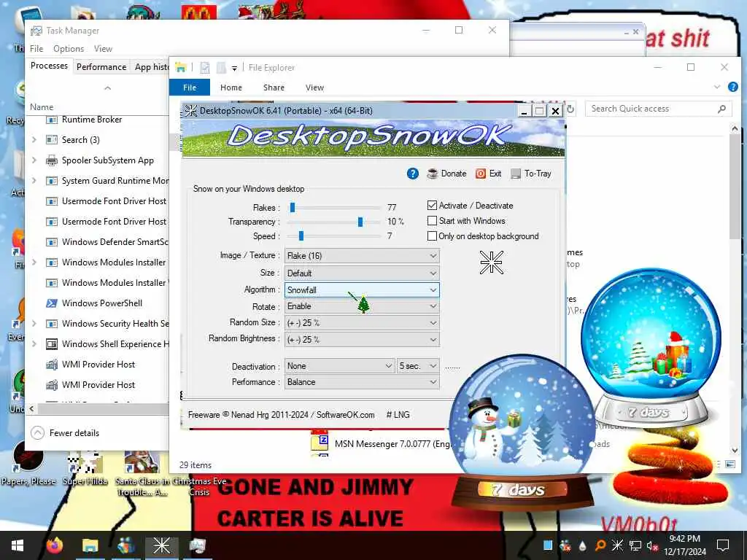
Task: Open the Random Brightness dropdown
Action: pos(362,340)
